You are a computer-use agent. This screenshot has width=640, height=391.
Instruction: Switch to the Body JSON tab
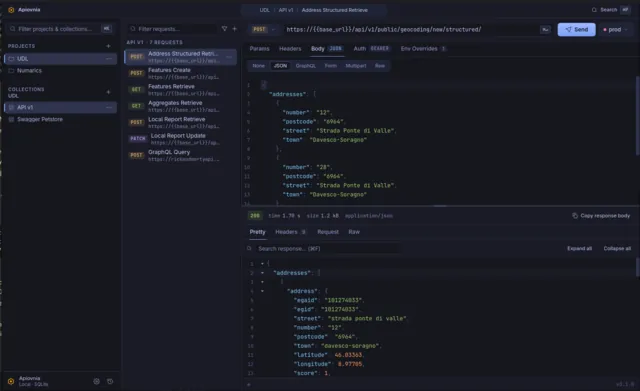327,49
